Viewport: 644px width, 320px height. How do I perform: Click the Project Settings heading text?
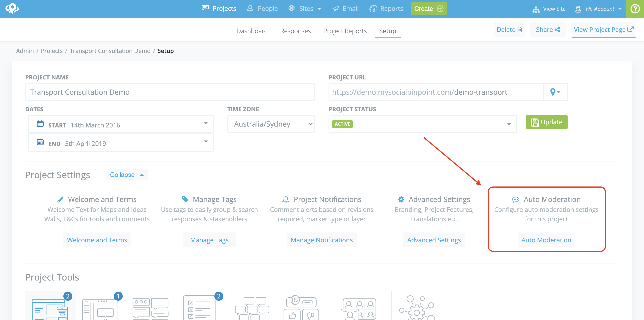coord(58,175)
